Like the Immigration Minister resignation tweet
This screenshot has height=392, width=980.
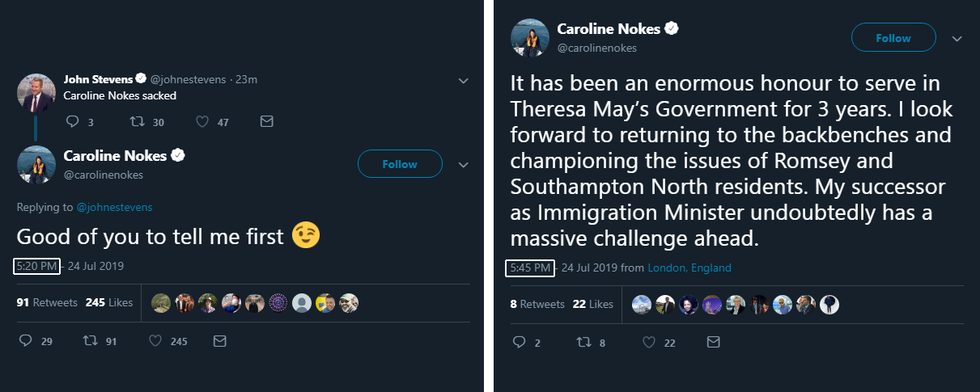[x=649, y=343]
